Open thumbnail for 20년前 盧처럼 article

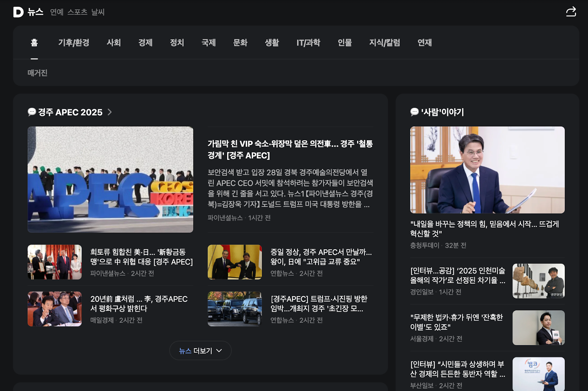(x=55, y=309)
